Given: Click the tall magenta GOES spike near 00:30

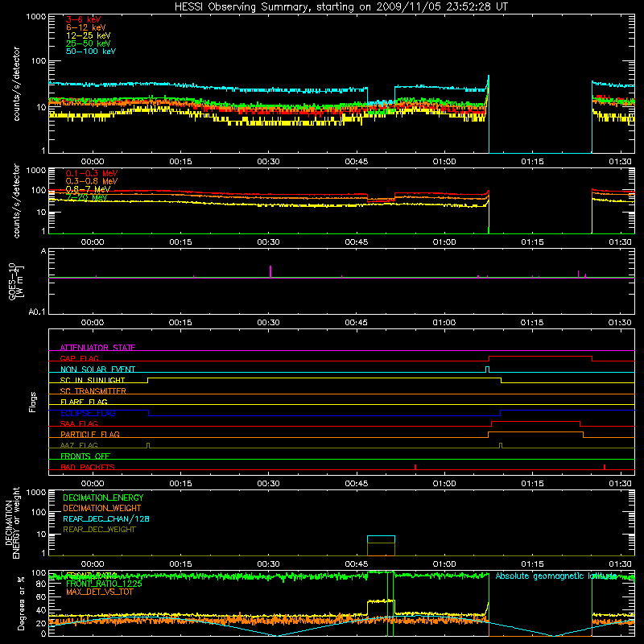Looking at the screenshot, I should (270, 271).
